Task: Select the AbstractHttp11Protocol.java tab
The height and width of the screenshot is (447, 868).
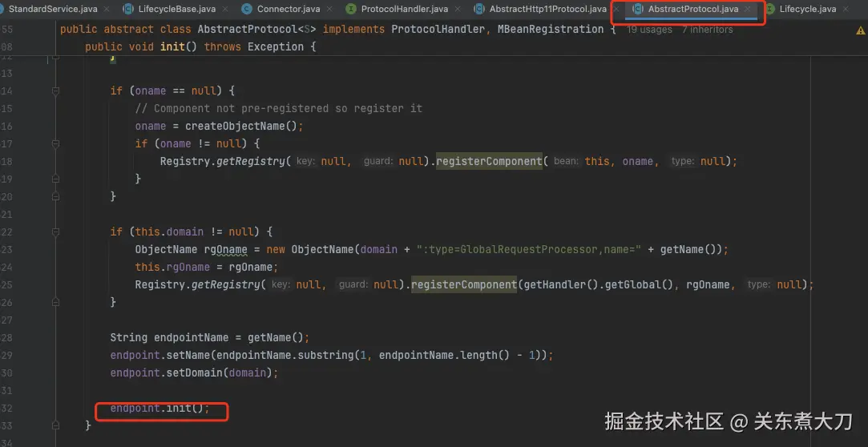Action: click(x=548, y=9)
